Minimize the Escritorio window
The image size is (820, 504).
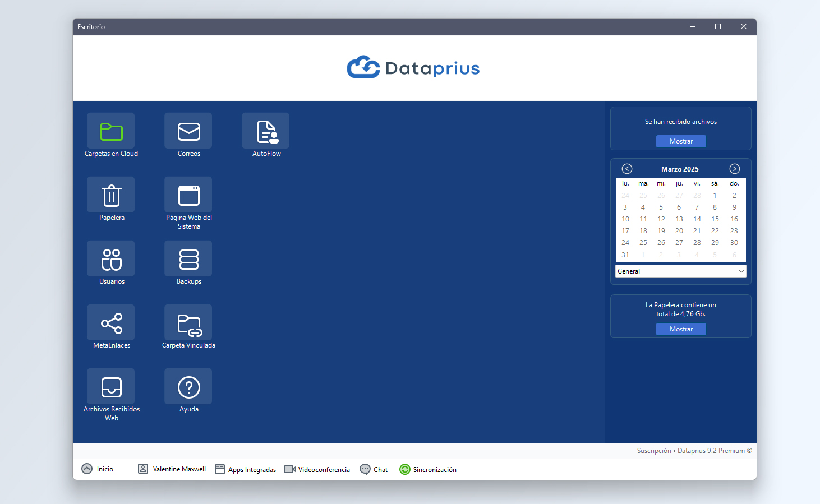point(693,26)
